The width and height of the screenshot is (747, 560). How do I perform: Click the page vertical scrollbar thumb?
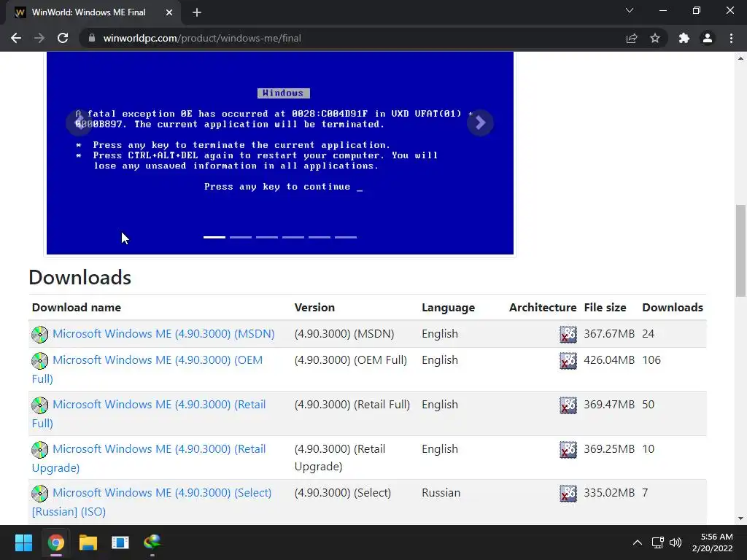click(740, 251)
